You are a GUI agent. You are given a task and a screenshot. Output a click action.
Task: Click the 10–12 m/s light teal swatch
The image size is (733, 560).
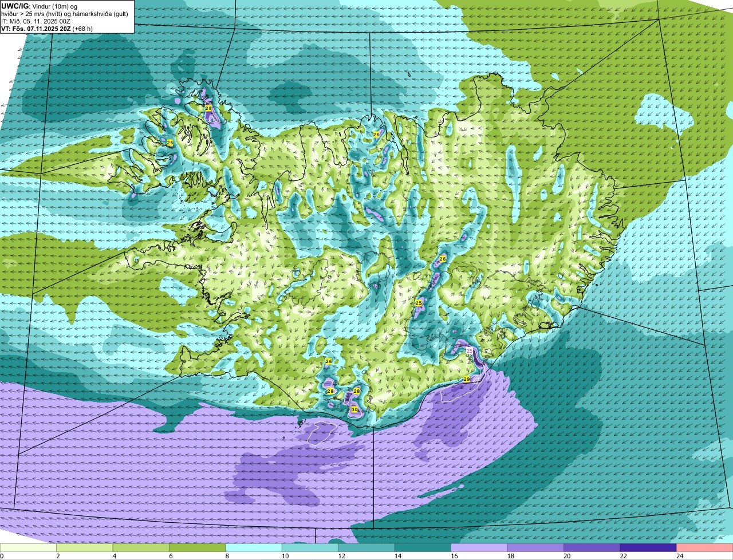pyautogui.click(x=310, y=548)
